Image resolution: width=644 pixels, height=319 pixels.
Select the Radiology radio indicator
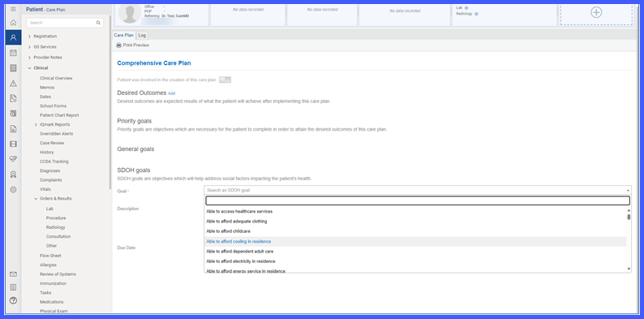click(x=476, y=14)
